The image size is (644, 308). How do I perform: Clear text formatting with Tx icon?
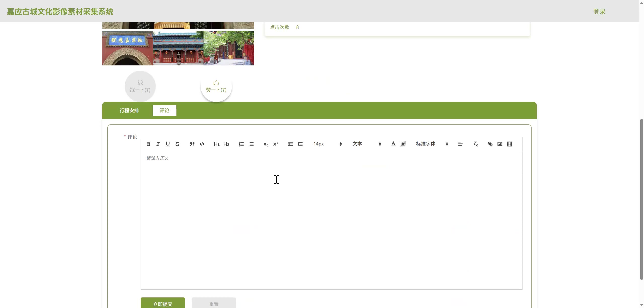(475, 144)
